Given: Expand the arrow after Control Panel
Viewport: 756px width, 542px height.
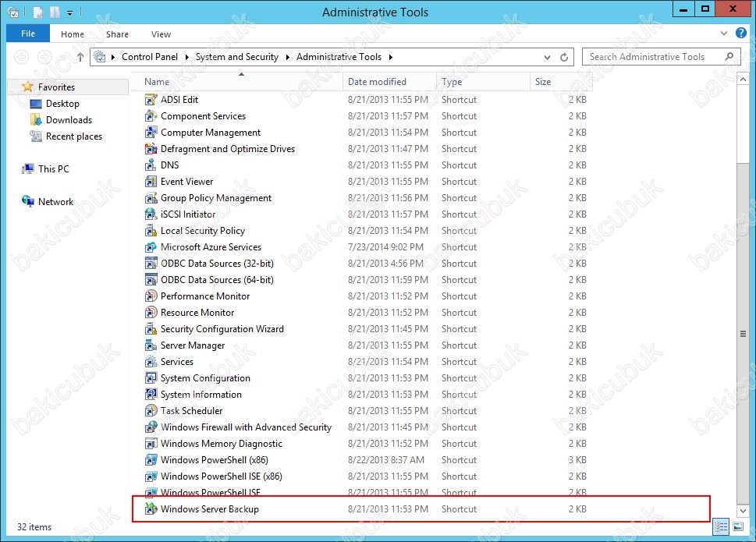Looking at the screenshot, I should 186,58.
